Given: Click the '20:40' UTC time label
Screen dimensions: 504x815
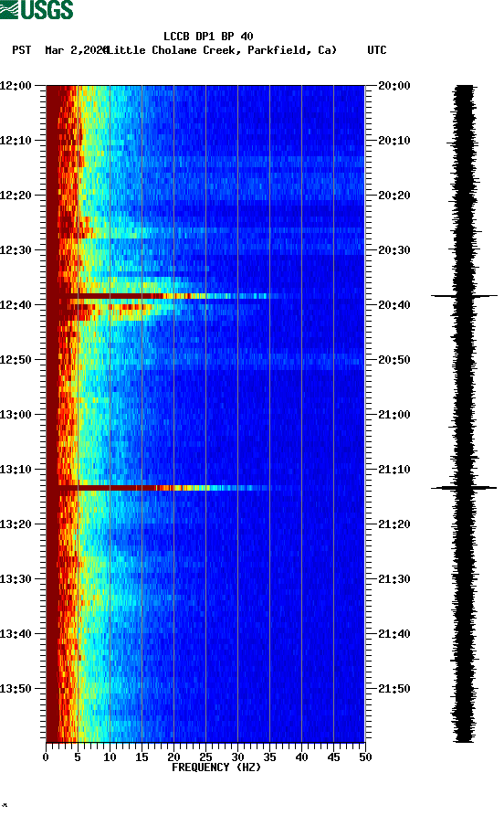Looking at the screenshot, I should click(x=394, y=304).
